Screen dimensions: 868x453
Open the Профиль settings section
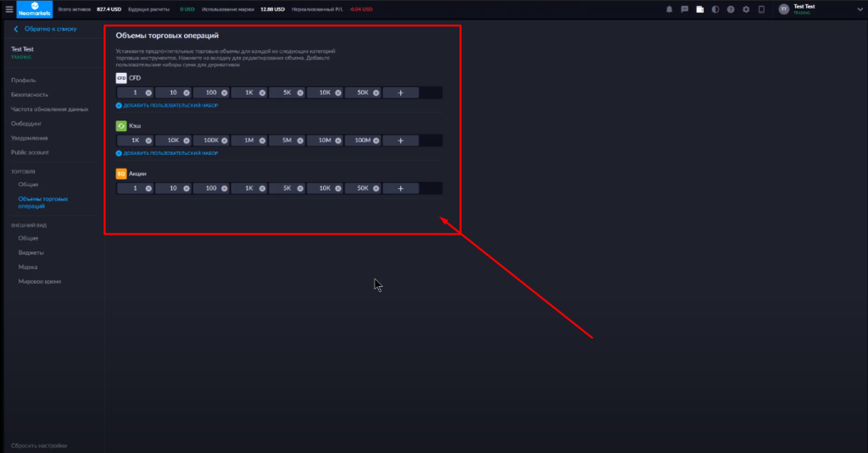tap(23, 80)
